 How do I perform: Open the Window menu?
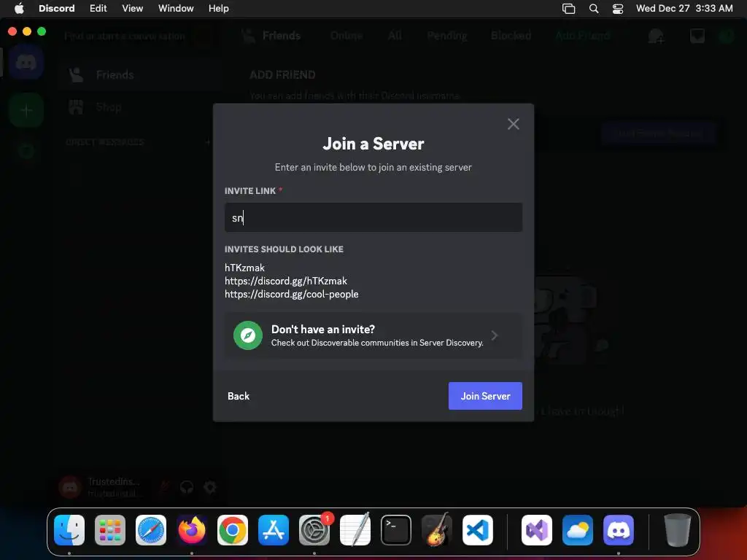(176, 8)
